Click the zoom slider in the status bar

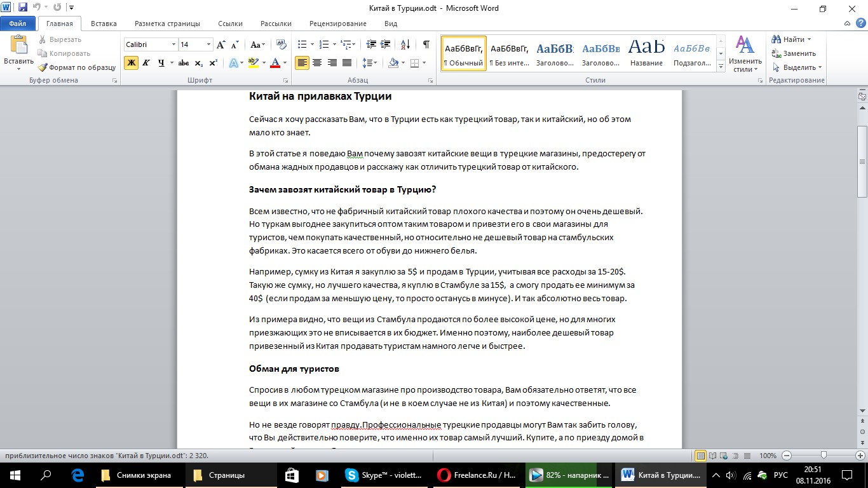824,456
